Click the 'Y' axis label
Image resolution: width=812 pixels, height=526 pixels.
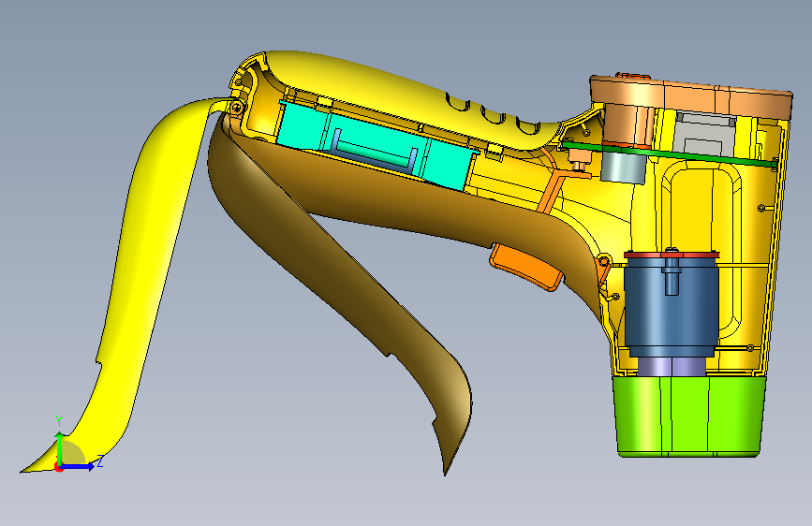59,421
